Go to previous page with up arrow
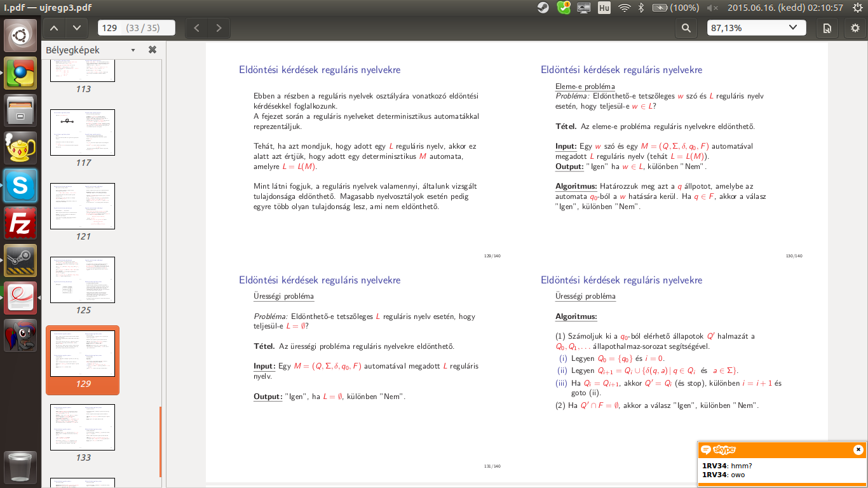The image size is (868, 488). (x=54, y=28)
